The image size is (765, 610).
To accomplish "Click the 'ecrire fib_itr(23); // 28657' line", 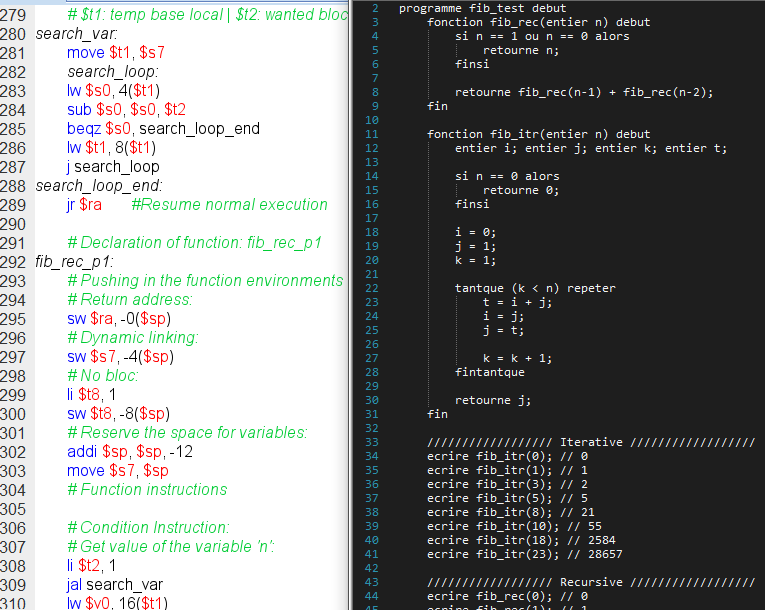I will pyautogui.click(x=524, y=555).
